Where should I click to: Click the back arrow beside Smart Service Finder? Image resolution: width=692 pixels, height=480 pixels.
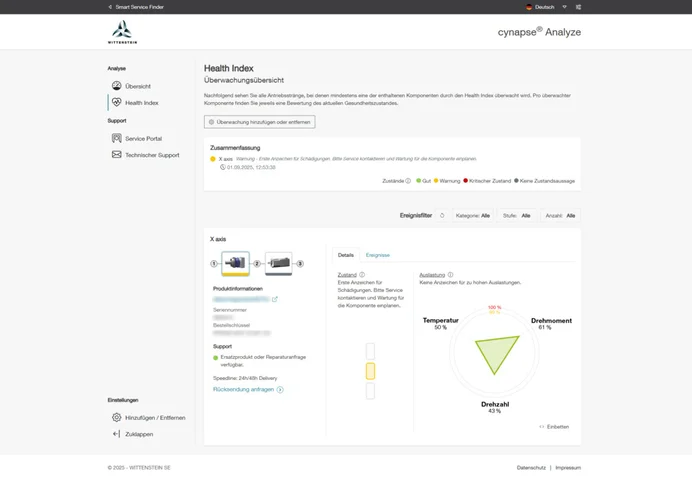point(110,7)
